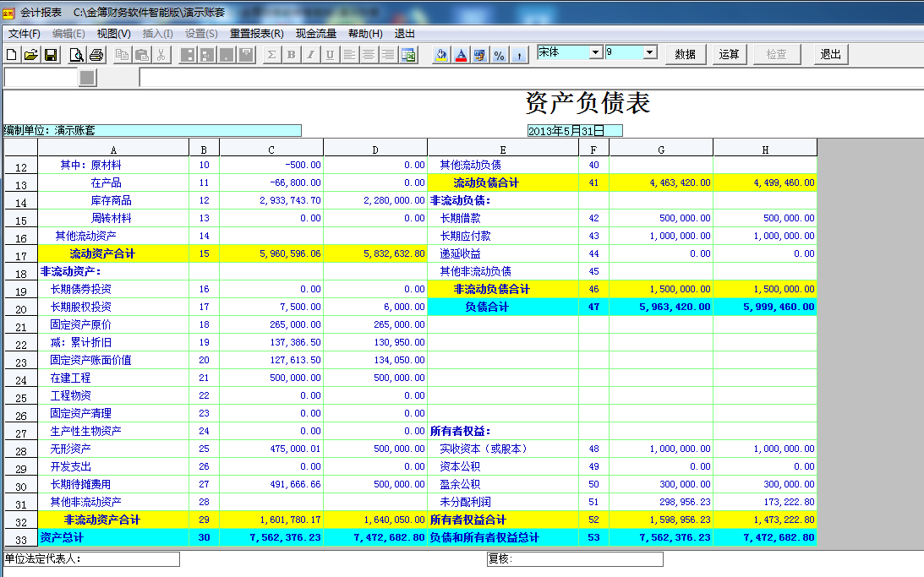
Task: Open the 现金流量 menu
Action: point(315,34)
